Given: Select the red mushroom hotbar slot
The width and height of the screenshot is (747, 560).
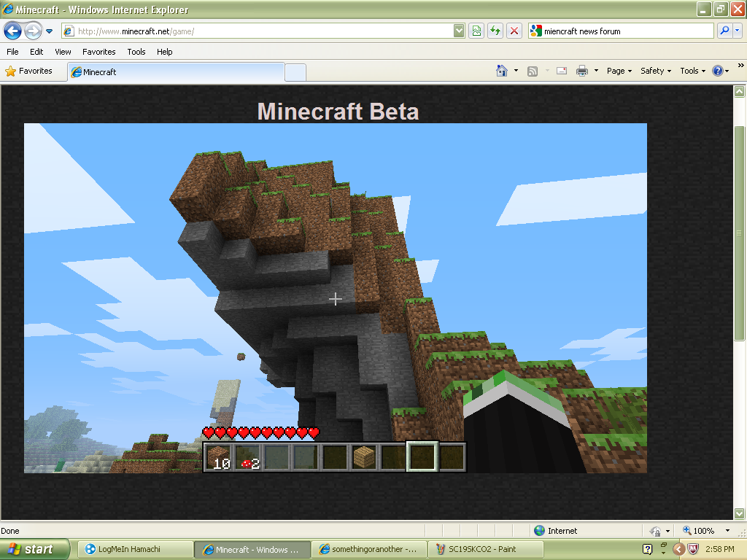Looking at the screenshot, I should pyautogui.click(x=247, y=457).
